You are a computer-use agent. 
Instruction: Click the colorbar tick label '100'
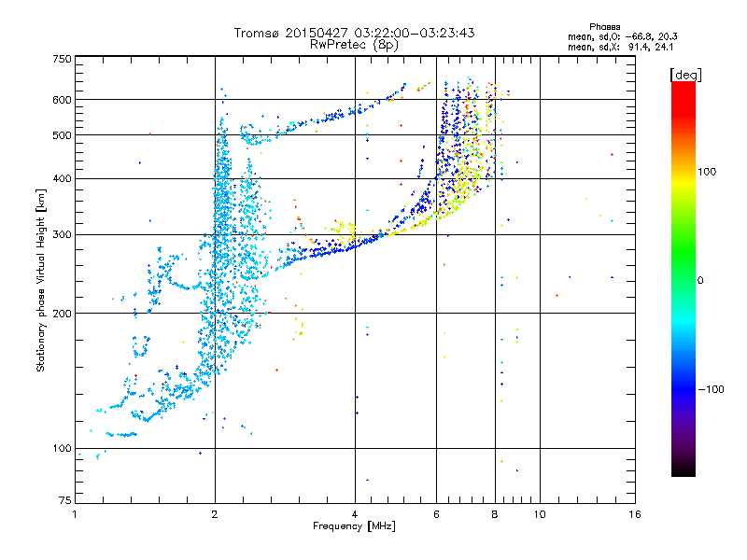(707, 172)
